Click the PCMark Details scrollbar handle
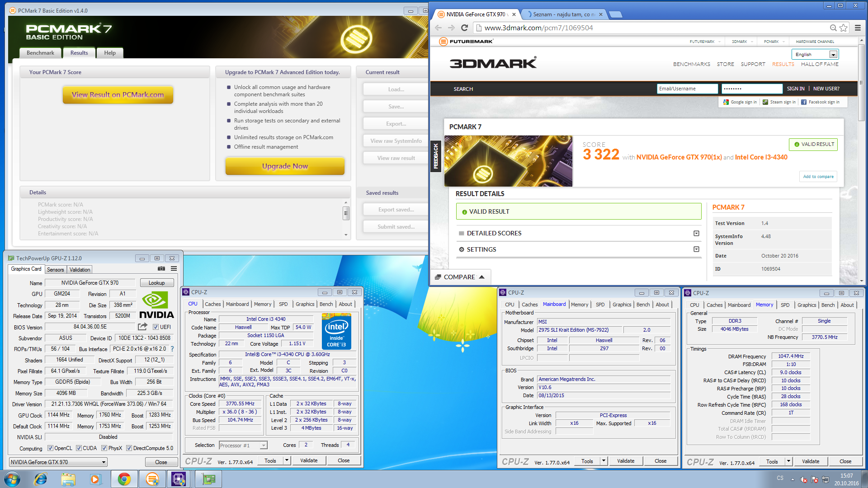Image resolution: width=868 pixels, height=488 pixels. 346,213
